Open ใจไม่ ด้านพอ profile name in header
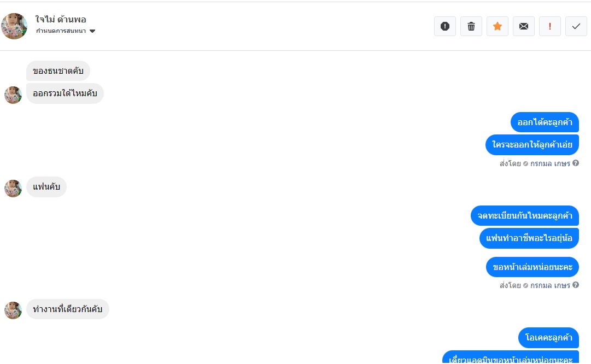The height and width of the screenshot is (364, 591). (61, 19)
